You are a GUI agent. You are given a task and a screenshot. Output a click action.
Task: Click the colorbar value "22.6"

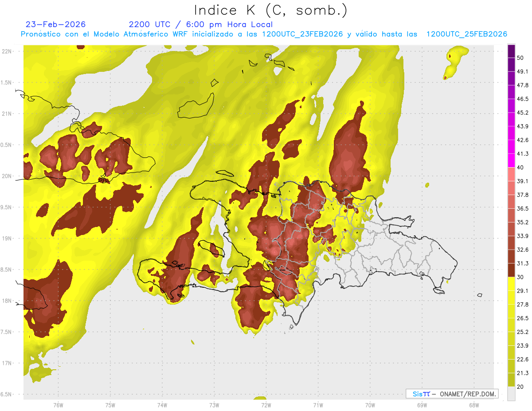[x=523, y=359]
